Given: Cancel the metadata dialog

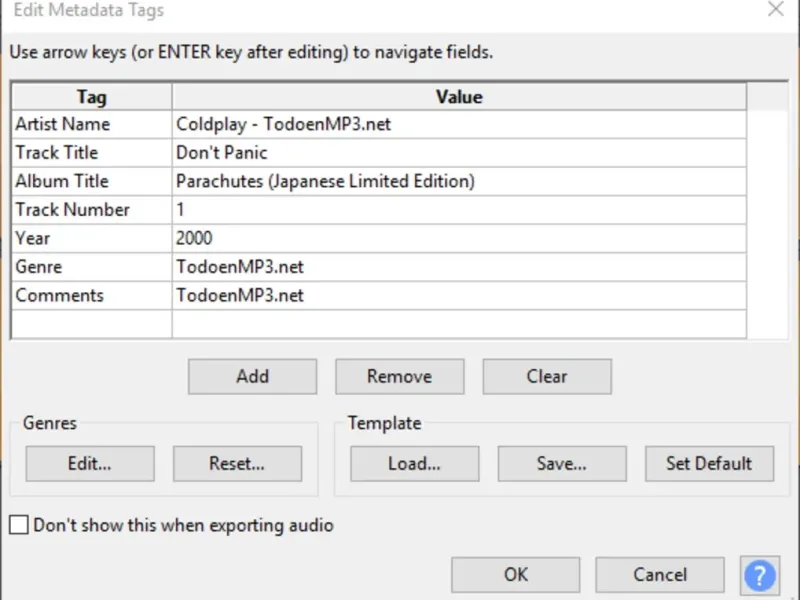Looking at the screenshot, I should (x=660, y=574).
